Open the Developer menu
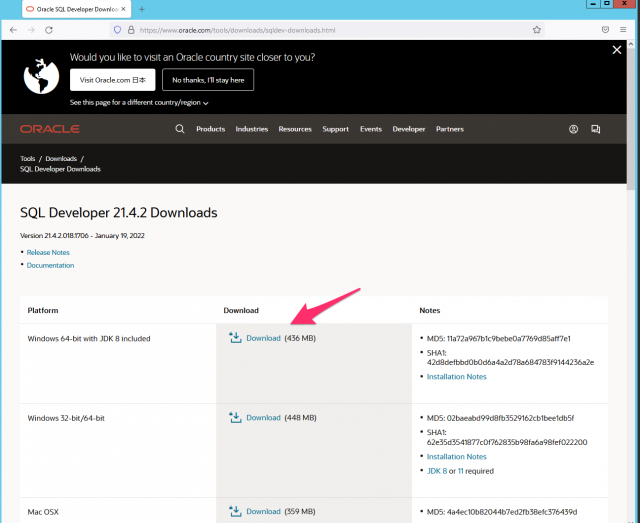640x523 pixels. [409, 129]
